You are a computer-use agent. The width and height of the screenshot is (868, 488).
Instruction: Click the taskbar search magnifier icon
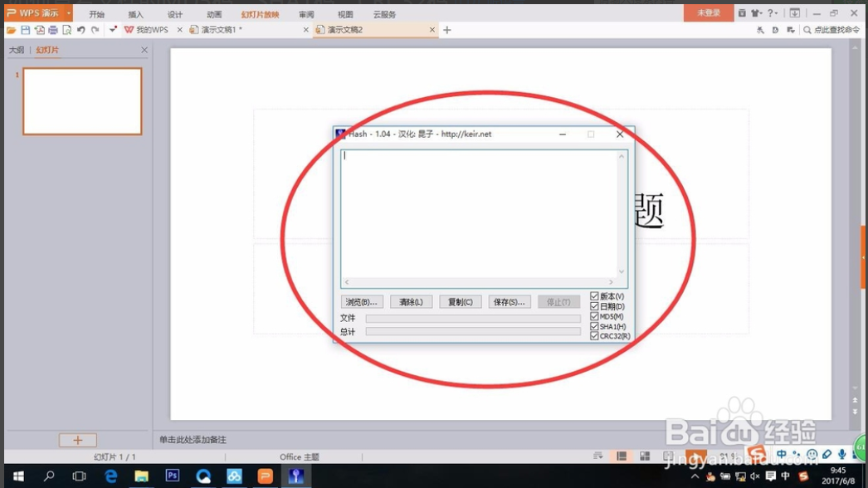pyautogui.click(x=49, y=476)
